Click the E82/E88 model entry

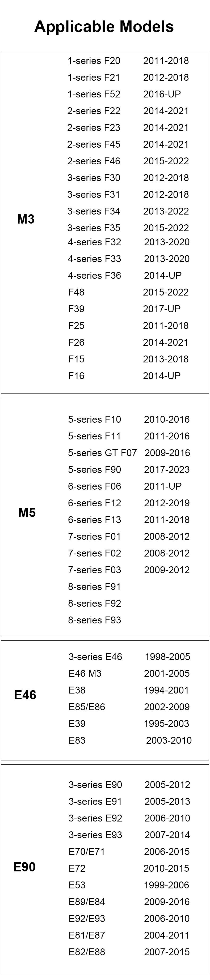(x=87, y=952)
